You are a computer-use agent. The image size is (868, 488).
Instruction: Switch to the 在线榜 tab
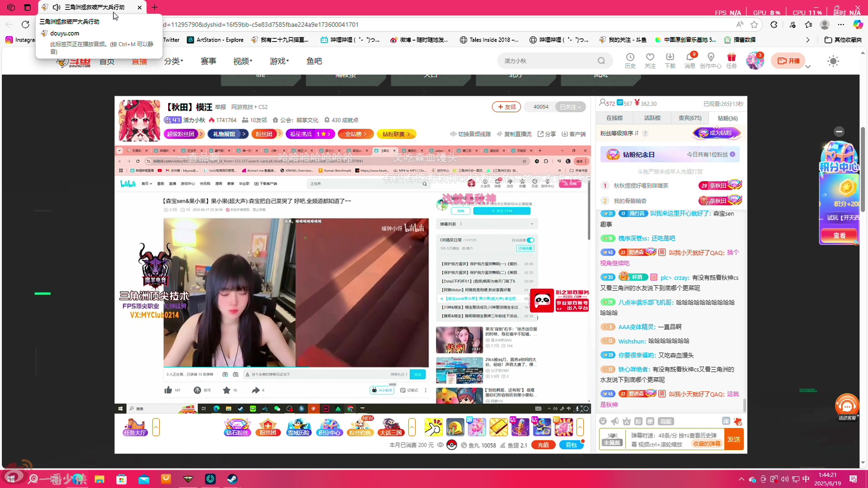click(x=614, y=118)
